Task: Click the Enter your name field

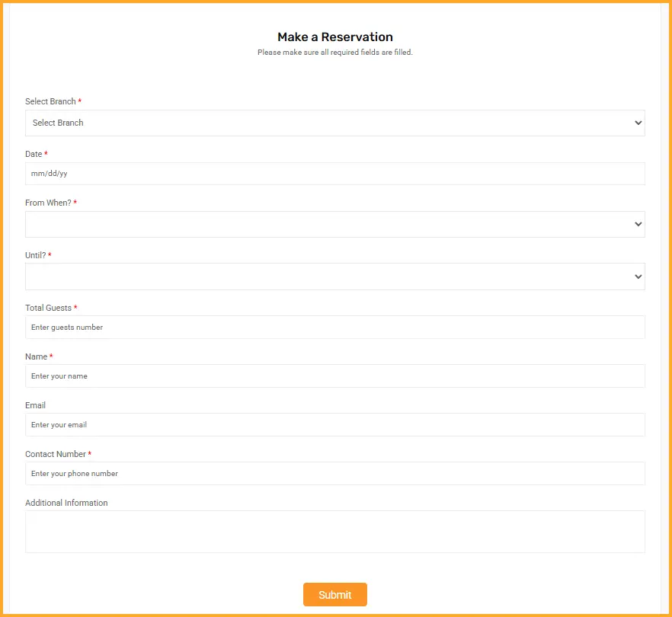Action: (x=334, y=376)
